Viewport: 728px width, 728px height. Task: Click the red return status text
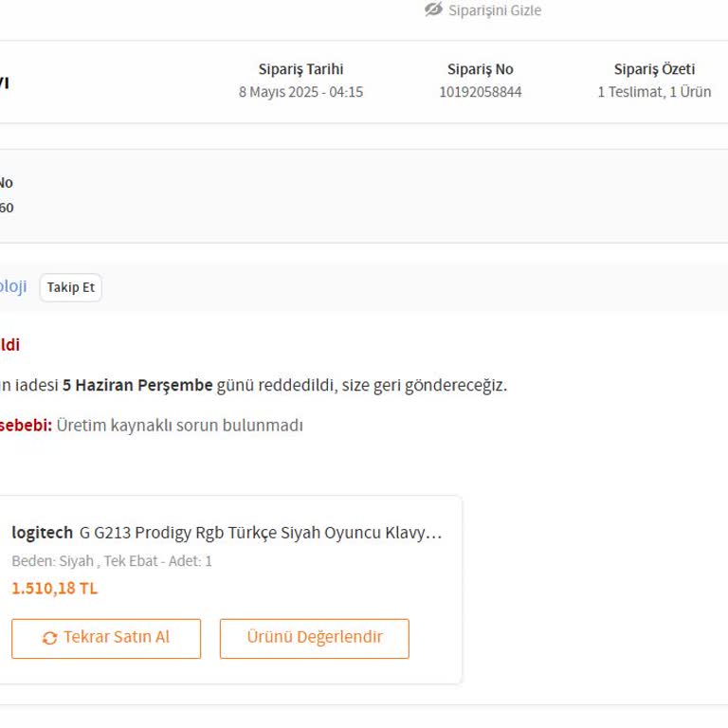coord(9,345)
